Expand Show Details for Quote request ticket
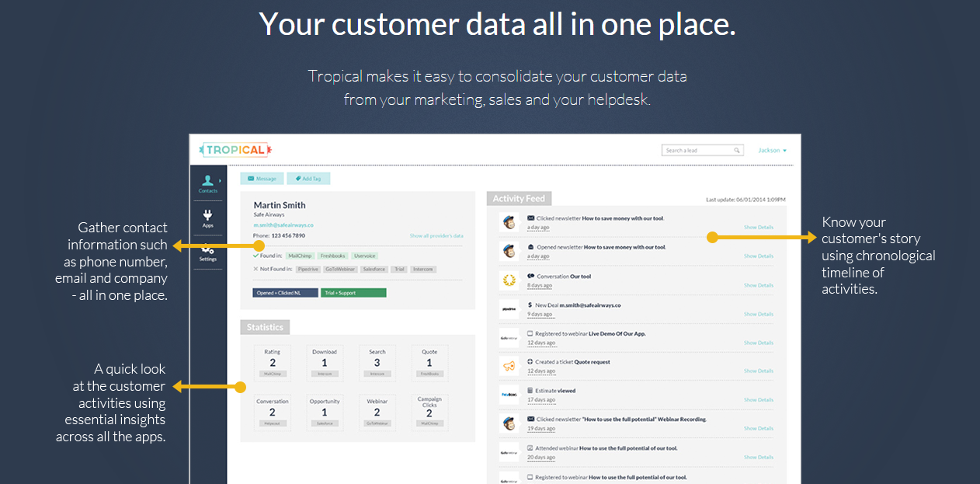This screenshot has width=980, height=484. 758,371
